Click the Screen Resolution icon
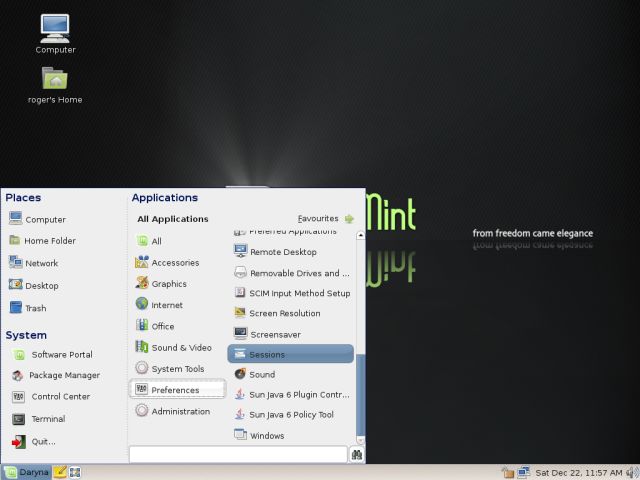The image size is (640, 480). [x=240, y=313]
